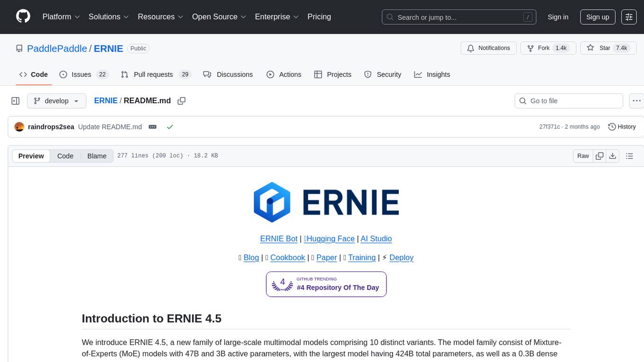Open the Insights tab

point(432,74)
